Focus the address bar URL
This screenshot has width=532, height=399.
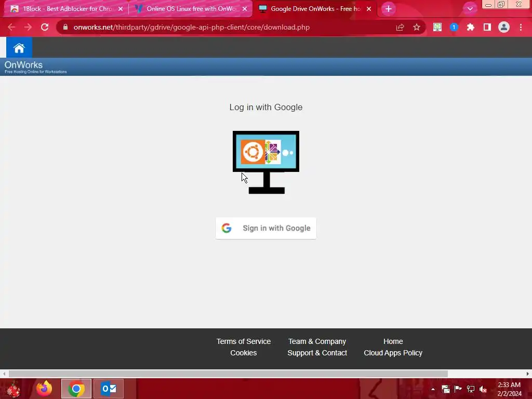[191, 27]
